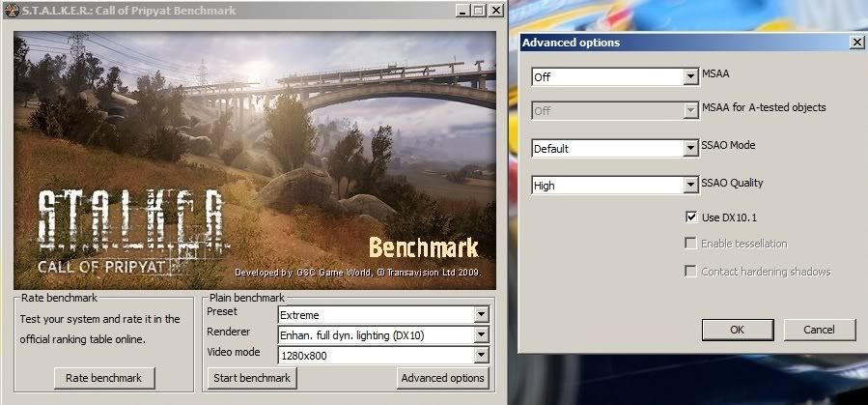
Task: Open the MSAA dropdown
Action: point(615,77)
